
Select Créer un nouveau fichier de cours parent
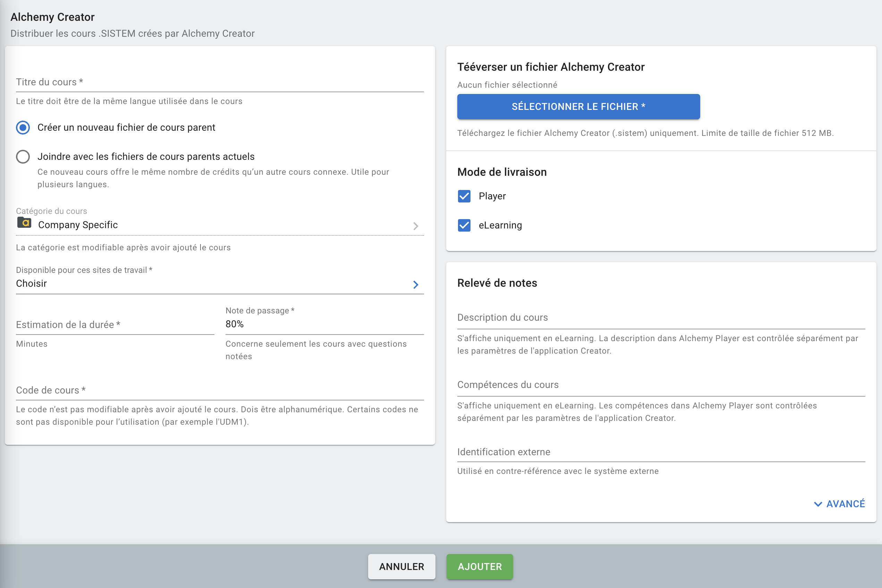click(23, 128)
